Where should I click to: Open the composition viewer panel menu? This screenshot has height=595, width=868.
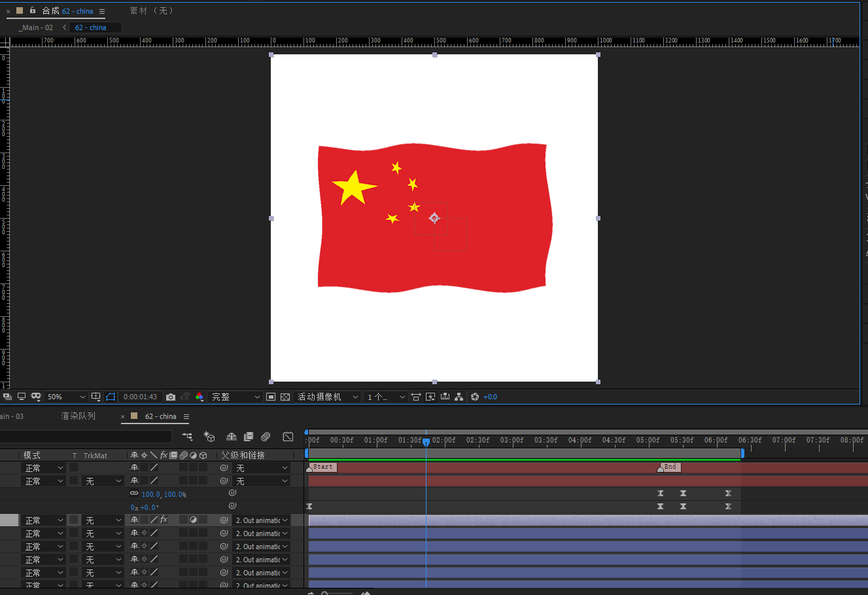(102, 11)
